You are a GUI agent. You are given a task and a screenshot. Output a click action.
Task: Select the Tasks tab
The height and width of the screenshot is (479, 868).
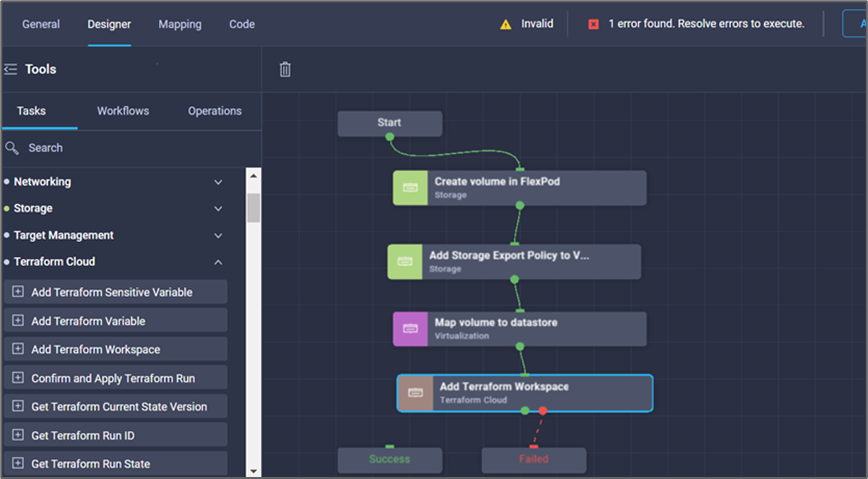coord(32,111)
